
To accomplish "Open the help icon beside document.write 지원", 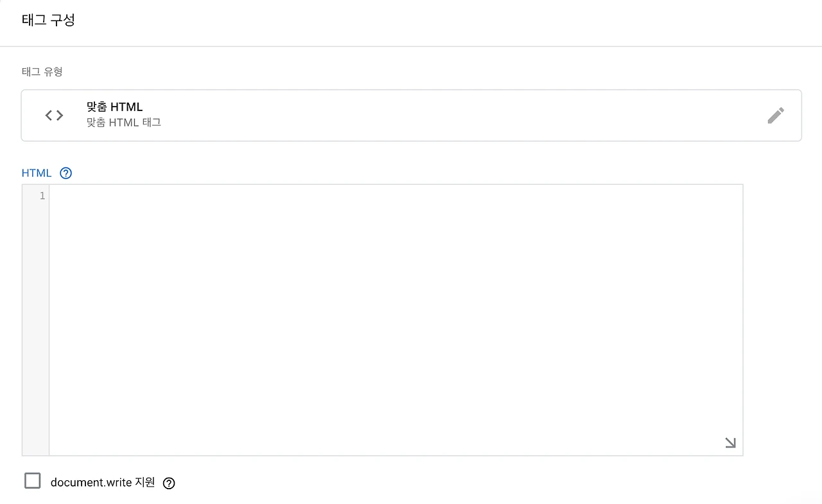I will (169, 483).
